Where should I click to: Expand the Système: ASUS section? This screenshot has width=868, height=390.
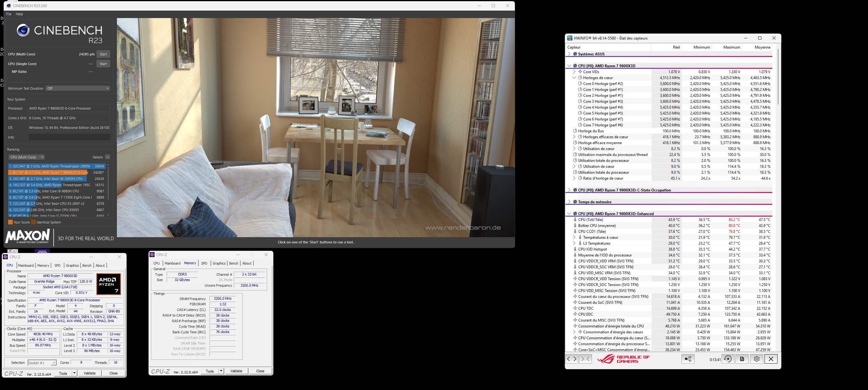569,54
